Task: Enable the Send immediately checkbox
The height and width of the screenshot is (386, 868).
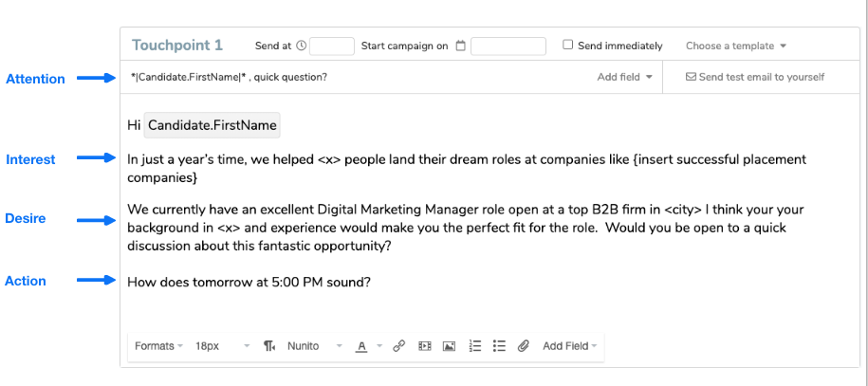Action: pyautogui.click(x=567, y=45)
